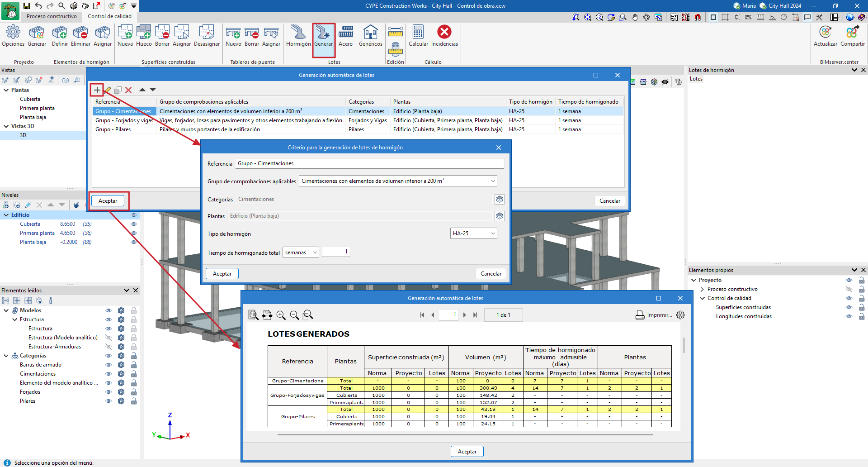Open the Tipo de hormigón HA-25 dropdown
868x467 pixels.
(473, 233)
